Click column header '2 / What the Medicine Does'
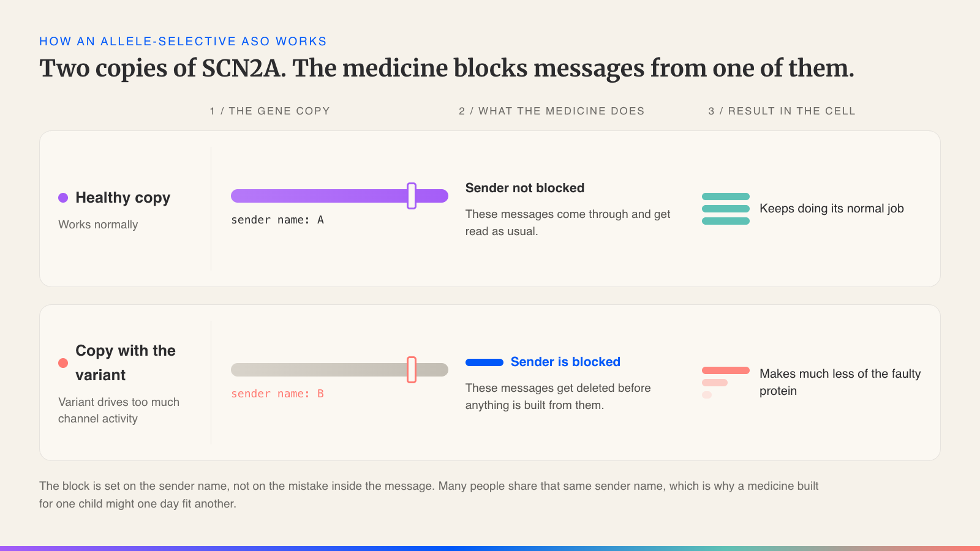The image size is (980, 551). [x=552, y=111]
